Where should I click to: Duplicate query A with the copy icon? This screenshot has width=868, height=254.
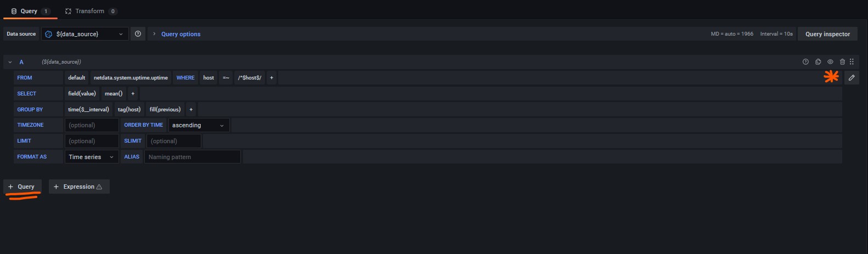(818, 62)
